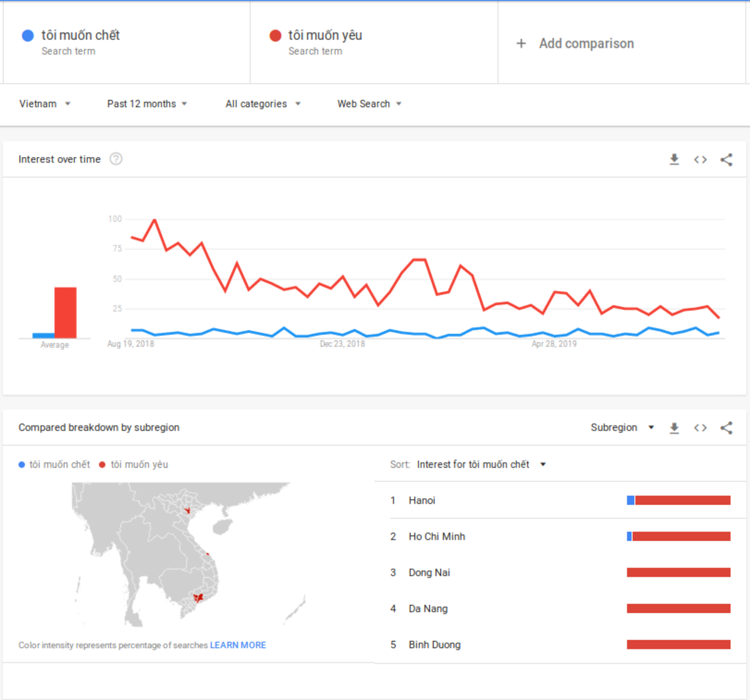Image resolution: width=750 pixels, height=700 pixels.
Task: Open help icon beside Interest over time
Action: tap(116, 159)
